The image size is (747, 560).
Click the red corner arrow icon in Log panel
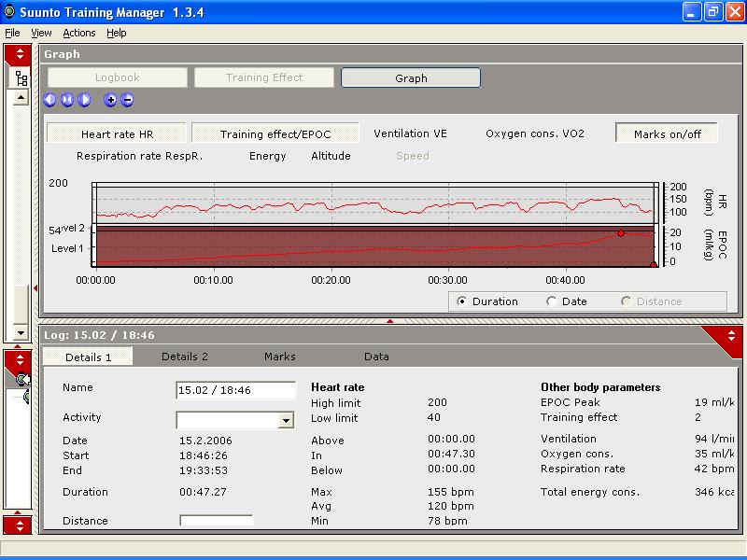(x=731, y=336)
